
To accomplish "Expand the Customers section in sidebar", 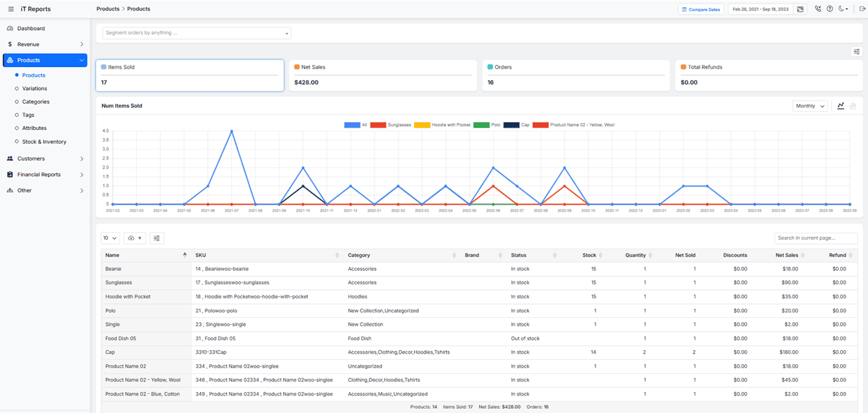I will [33, 159].
